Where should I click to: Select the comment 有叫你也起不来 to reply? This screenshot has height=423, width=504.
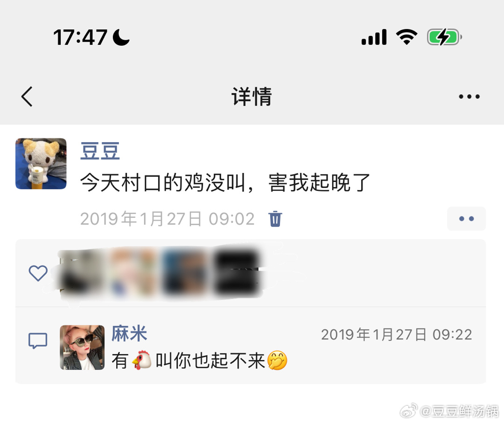199,361
